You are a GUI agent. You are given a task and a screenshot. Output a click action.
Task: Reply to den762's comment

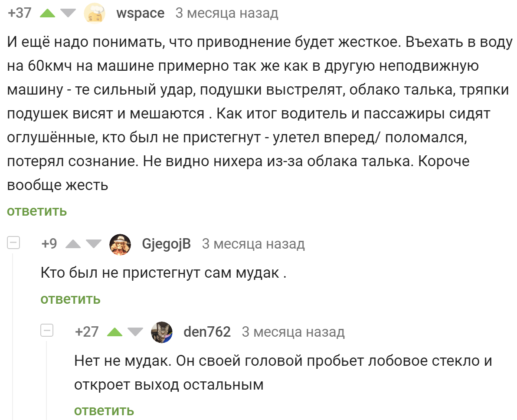click(104, 410)
